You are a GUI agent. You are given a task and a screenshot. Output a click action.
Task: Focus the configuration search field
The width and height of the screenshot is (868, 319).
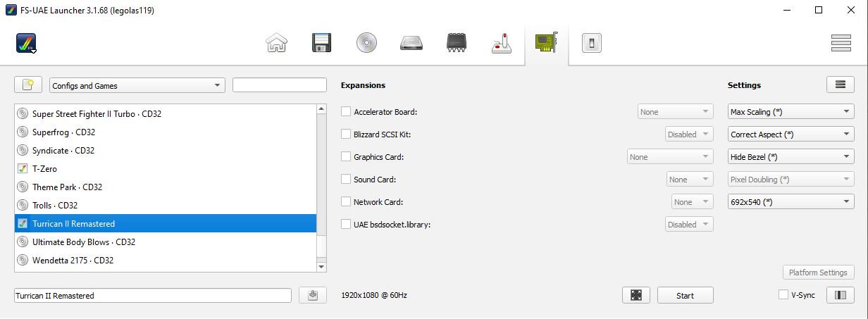pos(280,85)
